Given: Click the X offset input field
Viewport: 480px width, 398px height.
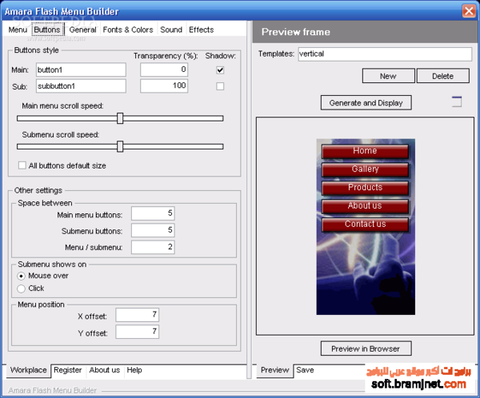Looking at the screenshot, I should (137, 315).
